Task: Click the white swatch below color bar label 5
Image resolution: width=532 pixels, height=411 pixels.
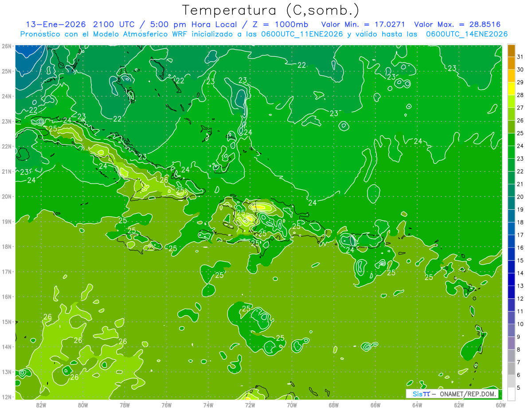Action: click(x=511, y=394)
